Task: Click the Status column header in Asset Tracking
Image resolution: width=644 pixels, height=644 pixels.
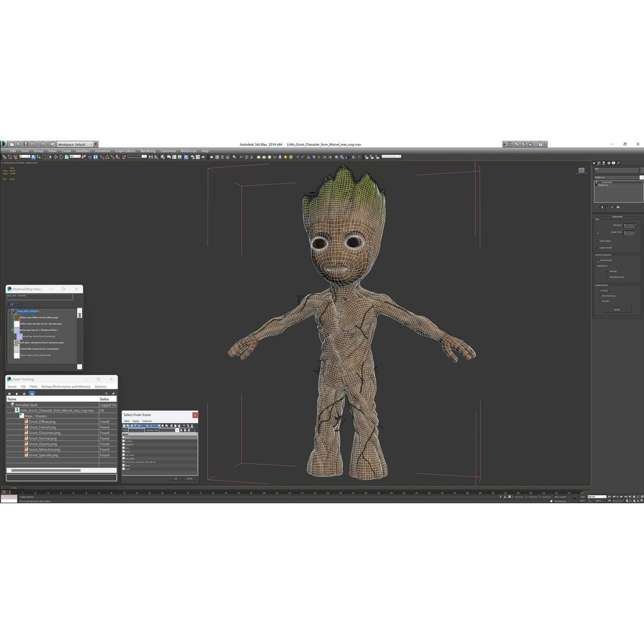Action: point(107,399)
